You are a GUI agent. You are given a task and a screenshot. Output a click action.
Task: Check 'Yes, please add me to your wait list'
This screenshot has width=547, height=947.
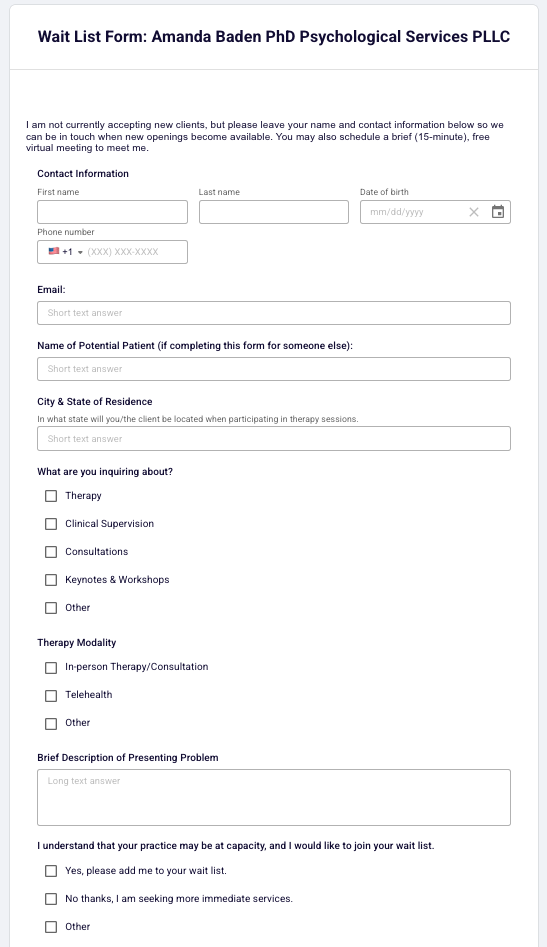[51, 871]
